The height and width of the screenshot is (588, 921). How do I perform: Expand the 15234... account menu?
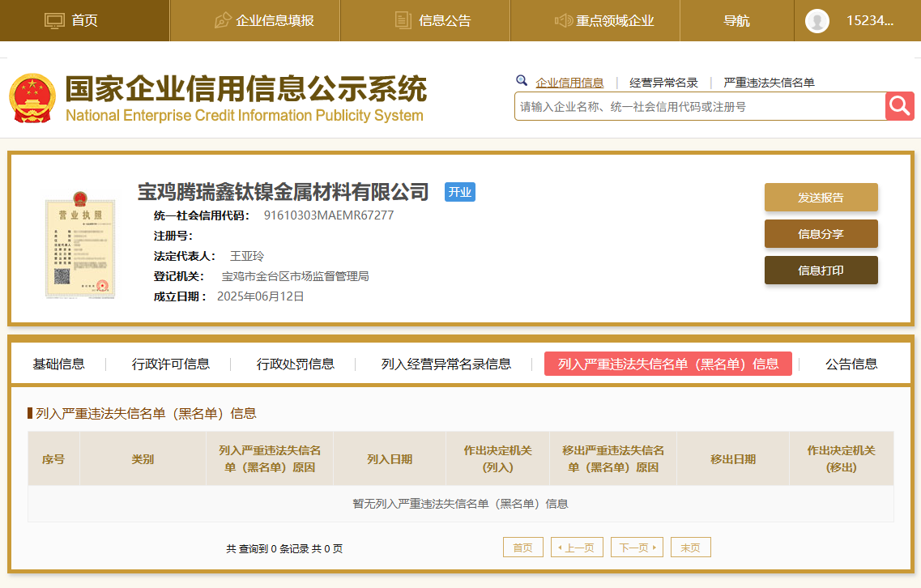point(869,21)
